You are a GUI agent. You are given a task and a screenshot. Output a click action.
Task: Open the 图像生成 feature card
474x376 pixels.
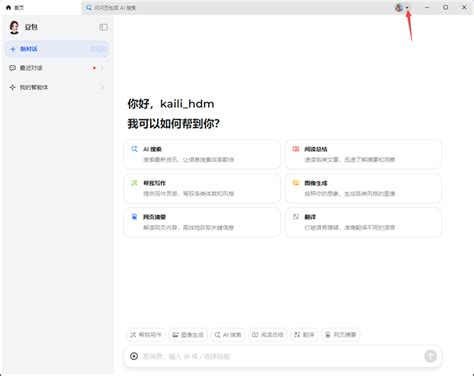(x=363, y=188)
